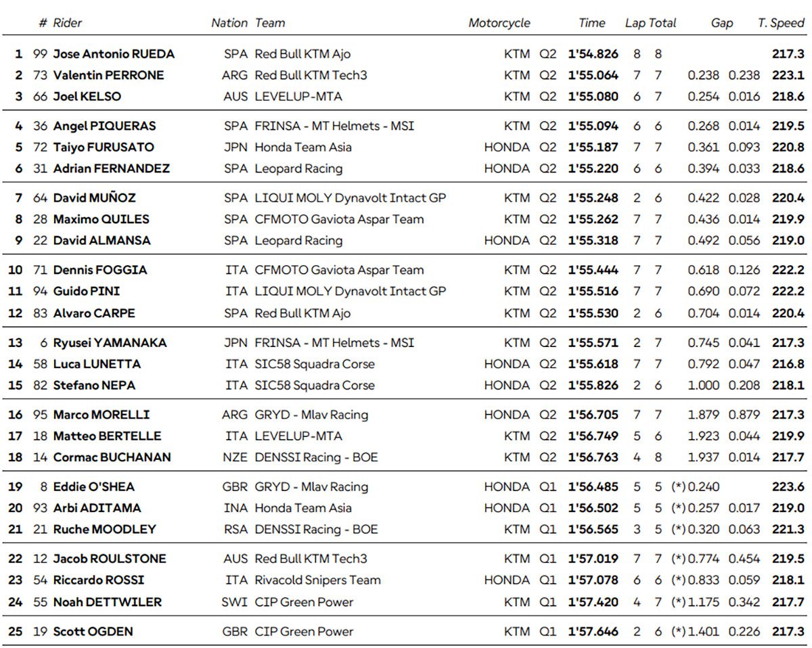Click rider David MUÑOZ
The image size is (812, 648).
(x=95, y=198)
